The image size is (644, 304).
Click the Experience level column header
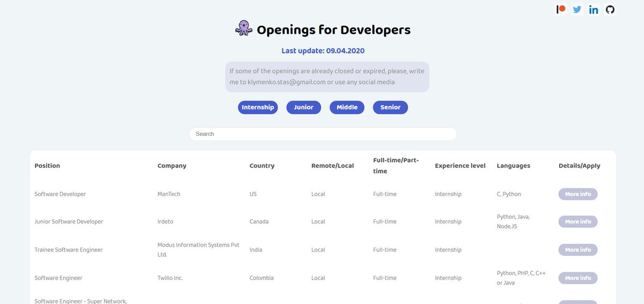(460, 166)
